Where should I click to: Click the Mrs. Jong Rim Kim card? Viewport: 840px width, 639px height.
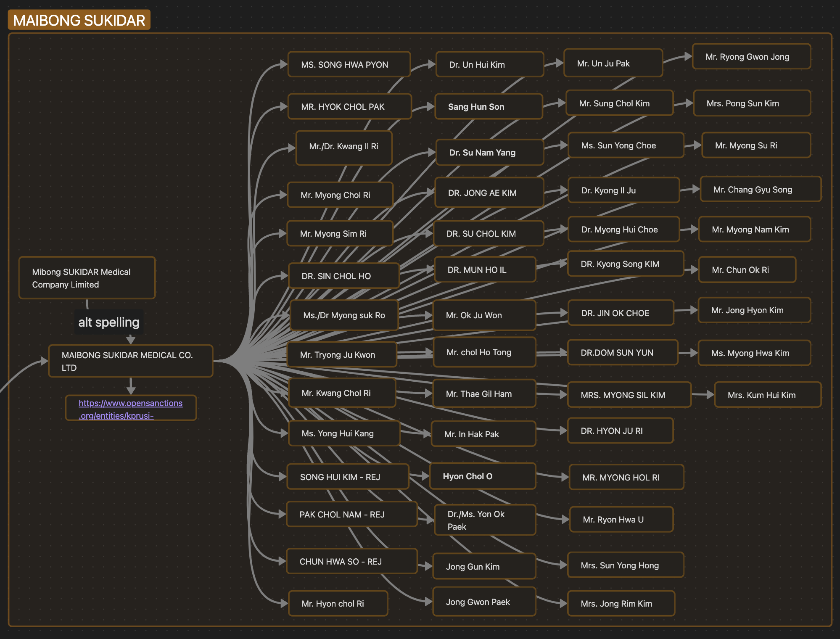point(621,604)
